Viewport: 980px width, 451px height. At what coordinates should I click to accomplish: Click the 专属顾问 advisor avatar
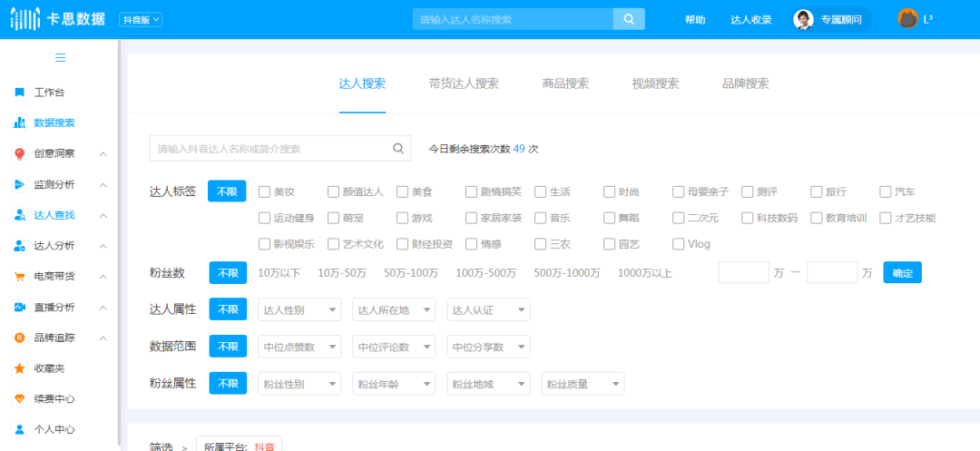coord(803,19)
